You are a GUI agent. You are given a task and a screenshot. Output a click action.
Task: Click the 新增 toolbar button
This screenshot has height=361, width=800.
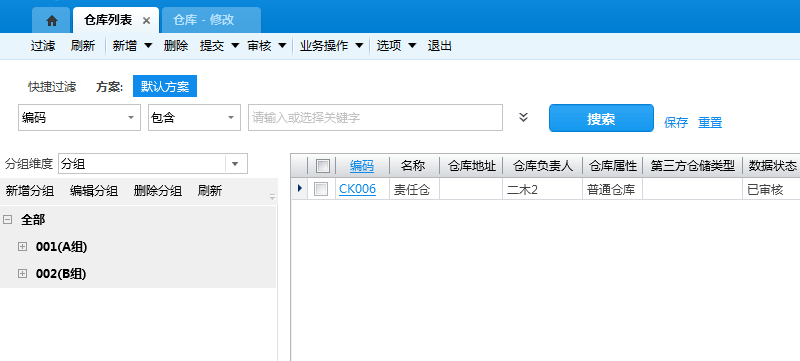[x=124, y=46]
